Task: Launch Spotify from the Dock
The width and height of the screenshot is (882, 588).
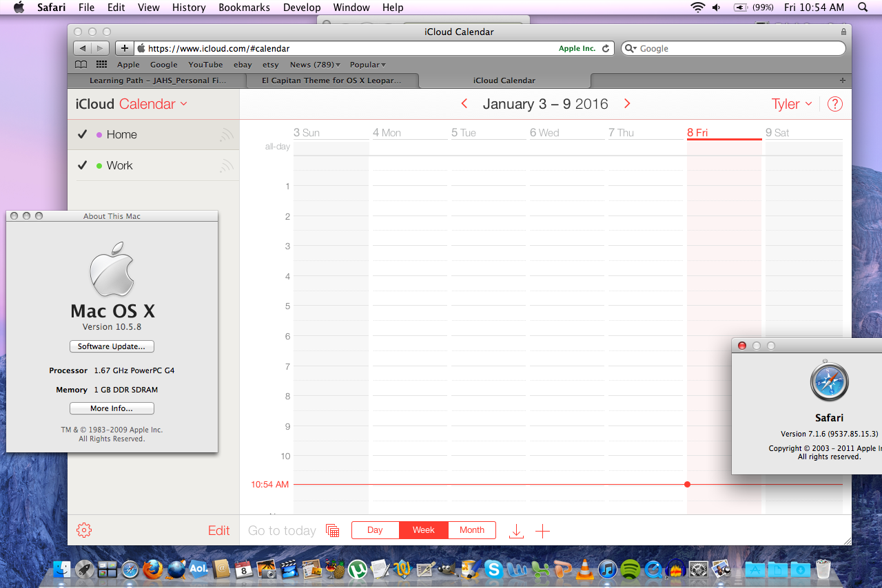Action: coord(630,569)
